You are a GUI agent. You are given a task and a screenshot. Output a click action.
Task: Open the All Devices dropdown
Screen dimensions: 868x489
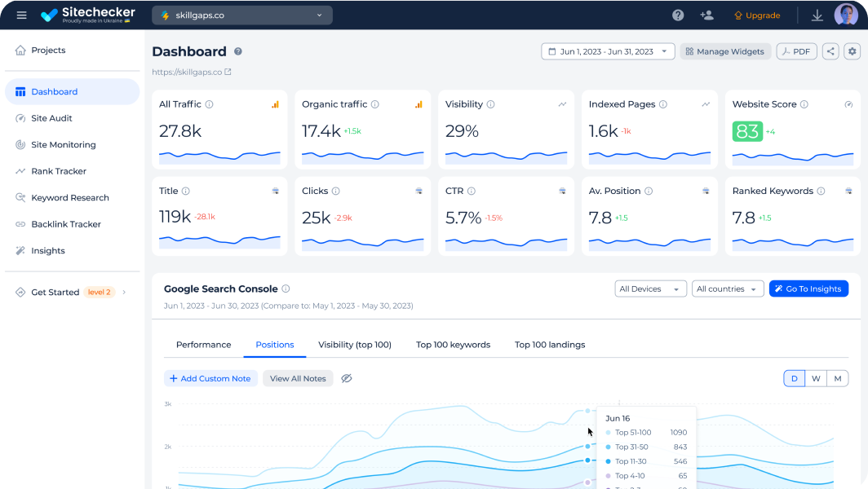click(x=650, y=289)
